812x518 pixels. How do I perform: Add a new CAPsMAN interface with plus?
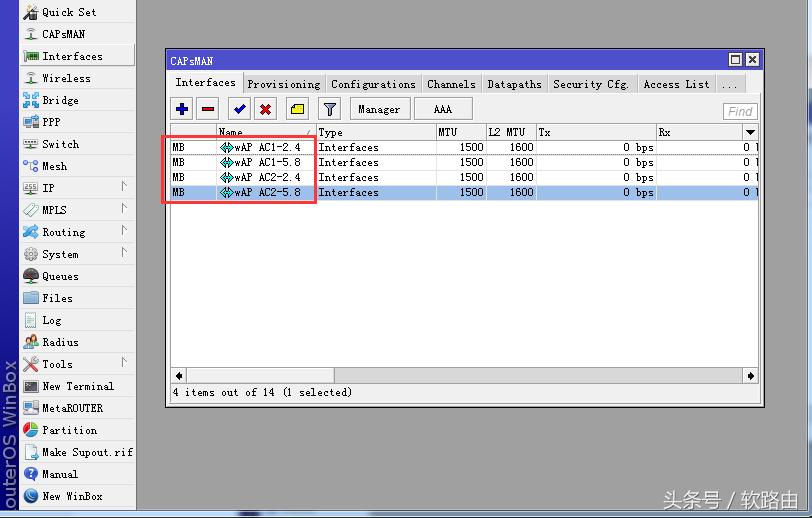[182, 109]
